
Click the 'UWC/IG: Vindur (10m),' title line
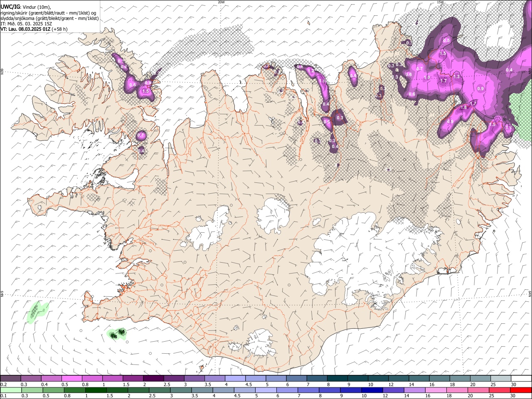(x=26, y=7)
